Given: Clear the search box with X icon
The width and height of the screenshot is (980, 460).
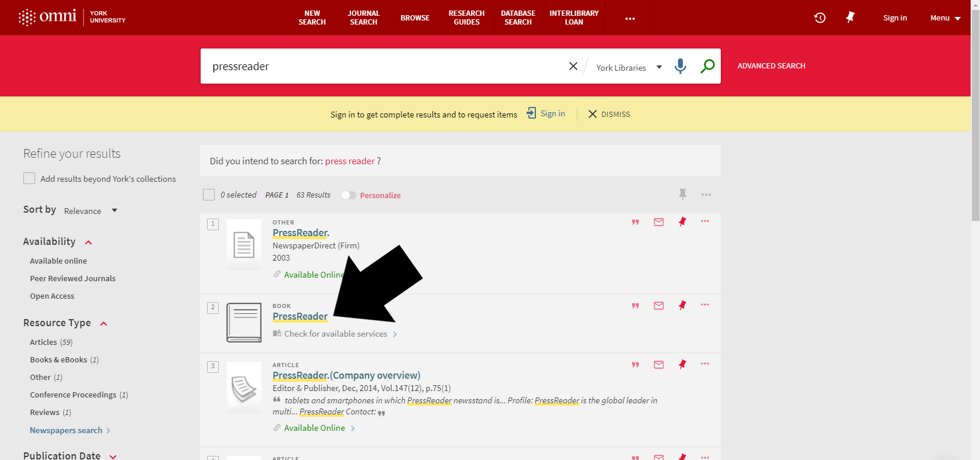Looking at the screenshot, I should 573,66.
